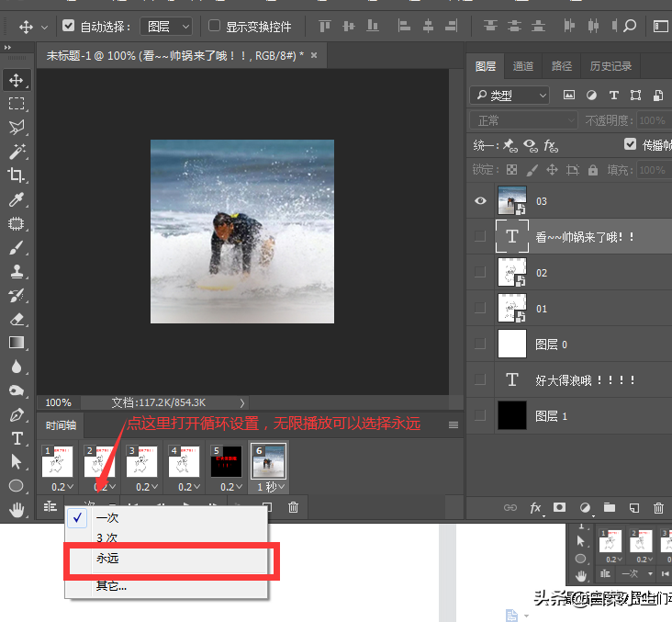672x622 pixels.
Task: Uncheck the 自动选择 checkbox
Action: coord(68,26)
